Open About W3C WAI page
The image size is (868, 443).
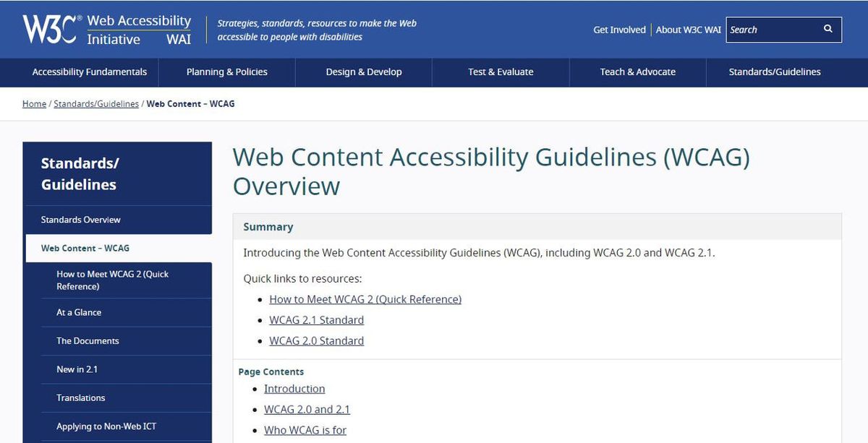(689, 30)
